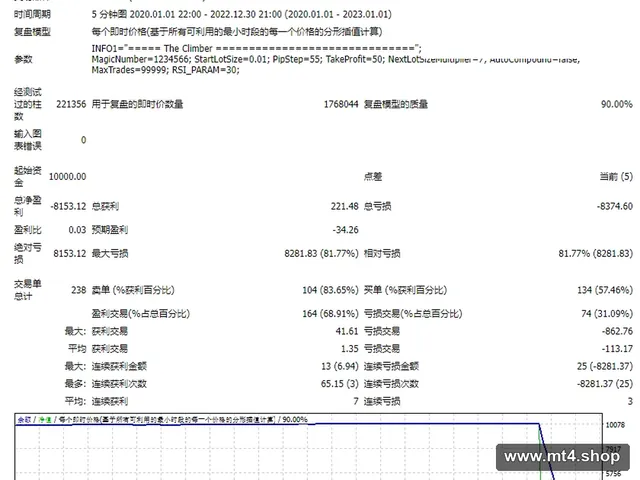
Task: Click the ticks modelled value 1768044
Action: coord(341,104)
